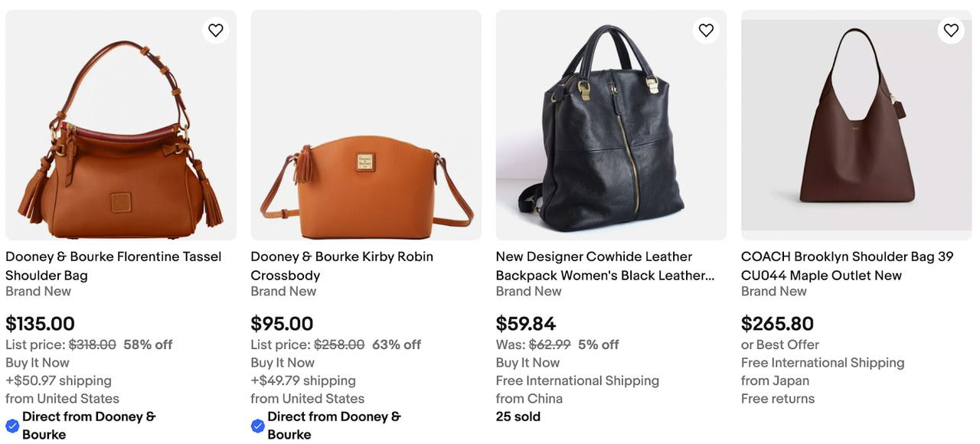Open the Florentine Tassel Shoulder Bag photo
This screenshot has width=980, height=444.
(121, 124)
